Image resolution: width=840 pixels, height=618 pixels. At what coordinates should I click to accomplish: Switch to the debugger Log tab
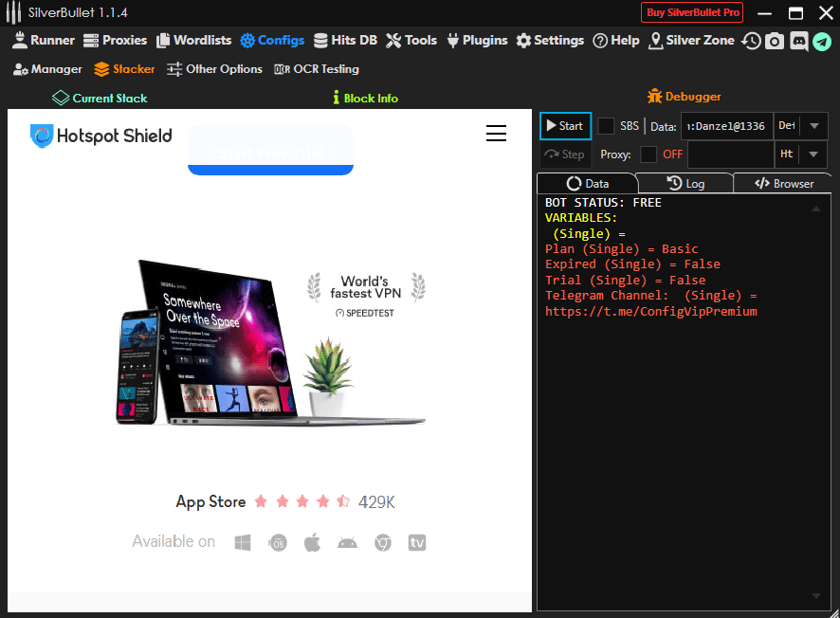click(685, 184)
